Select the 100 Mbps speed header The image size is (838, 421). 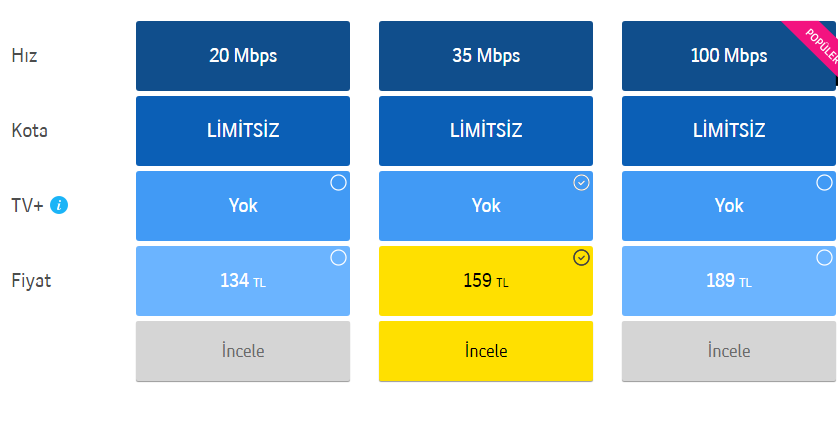(729, 56)
